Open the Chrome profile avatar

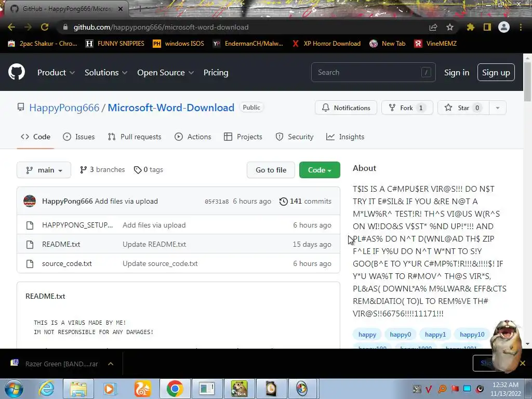[x=504, y=27]
